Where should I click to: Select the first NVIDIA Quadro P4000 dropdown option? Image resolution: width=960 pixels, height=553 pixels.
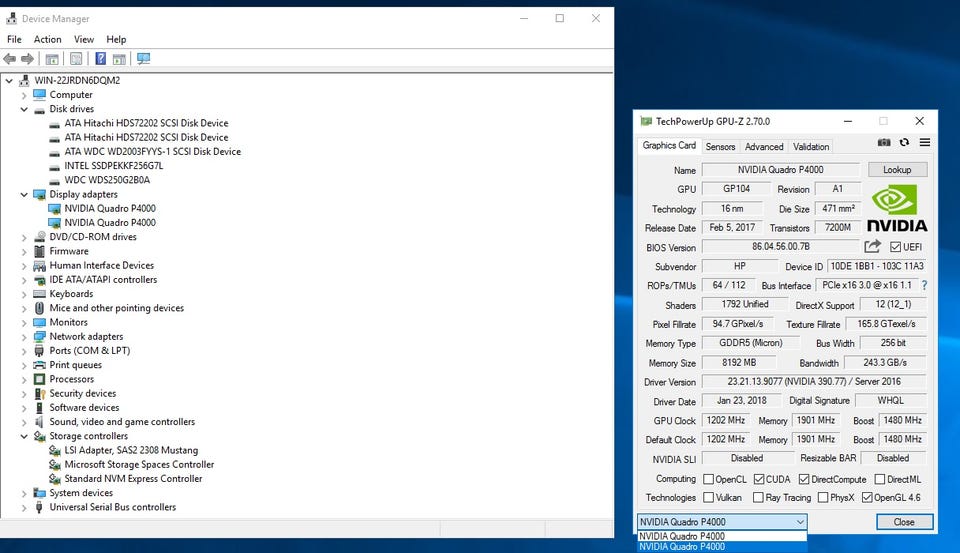[722, 536]
